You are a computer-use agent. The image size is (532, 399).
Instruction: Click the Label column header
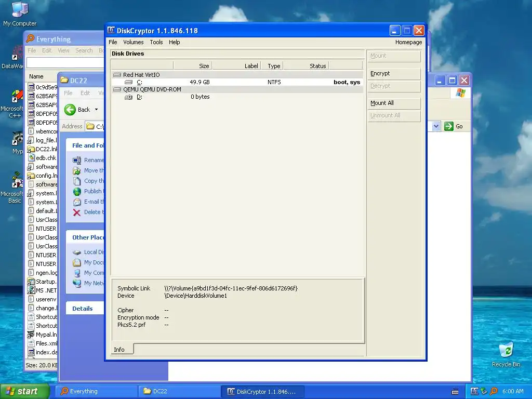click(x=236, y=66)
